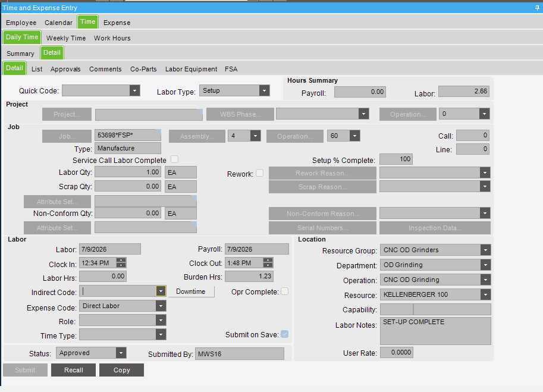Image resolution: width=543 pixels, height=392 pixels.
Task: Click the Burden Hrs field
Action: tap(249, 277)
